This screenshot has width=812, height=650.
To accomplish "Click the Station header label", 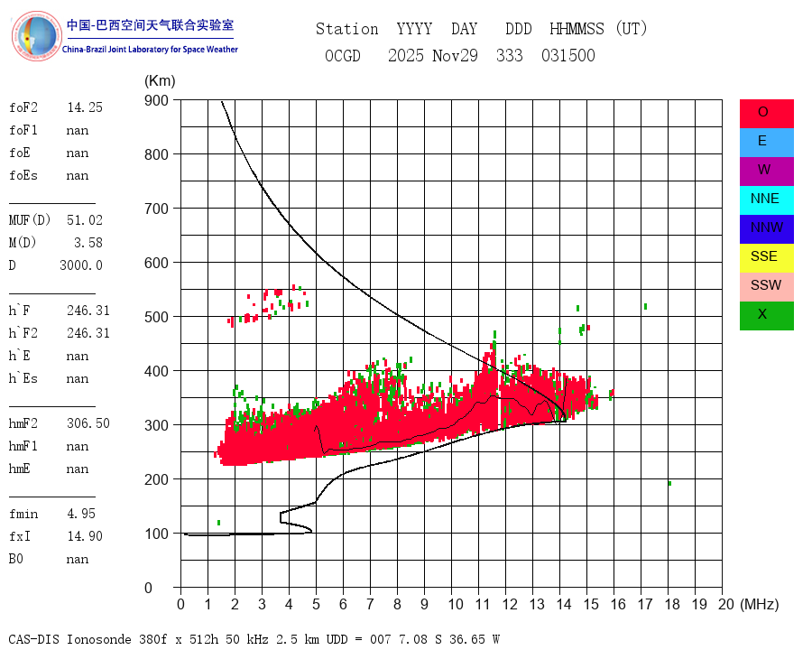I will (347, 29).
